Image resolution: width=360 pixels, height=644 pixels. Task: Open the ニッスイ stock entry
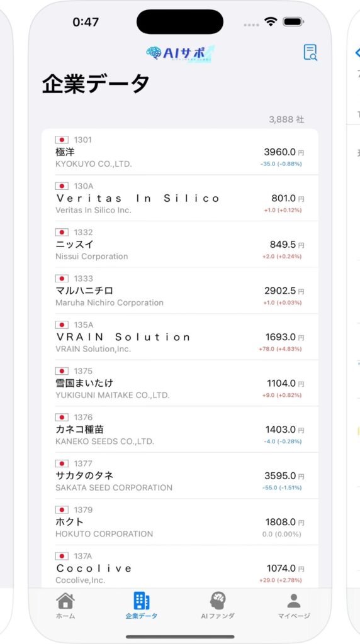(180, 245)
